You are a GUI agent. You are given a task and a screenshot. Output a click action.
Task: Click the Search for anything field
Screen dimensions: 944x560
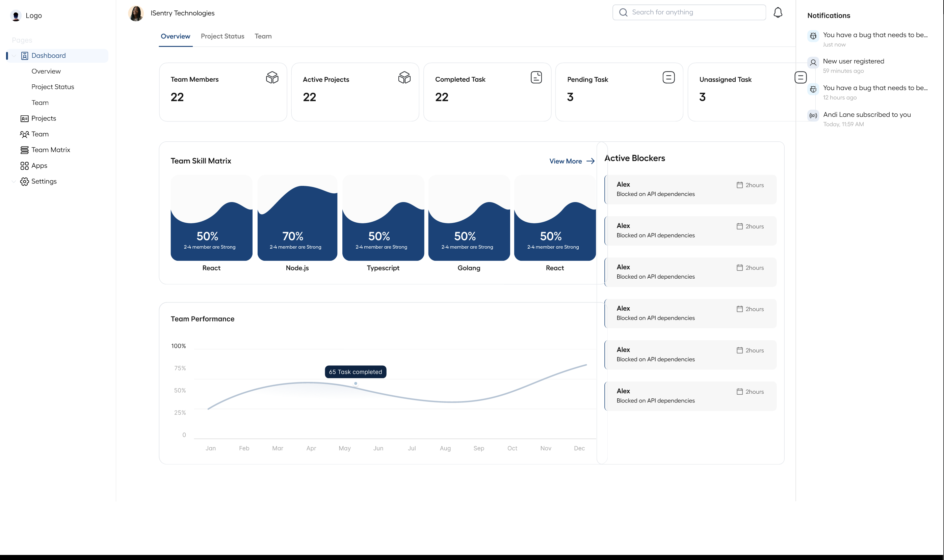(x=689, y=12)
